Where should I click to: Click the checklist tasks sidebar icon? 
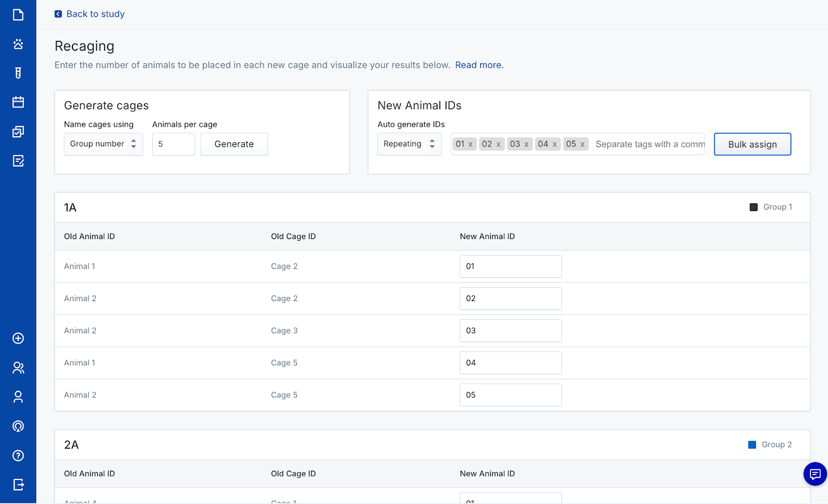tap(18, 131)
